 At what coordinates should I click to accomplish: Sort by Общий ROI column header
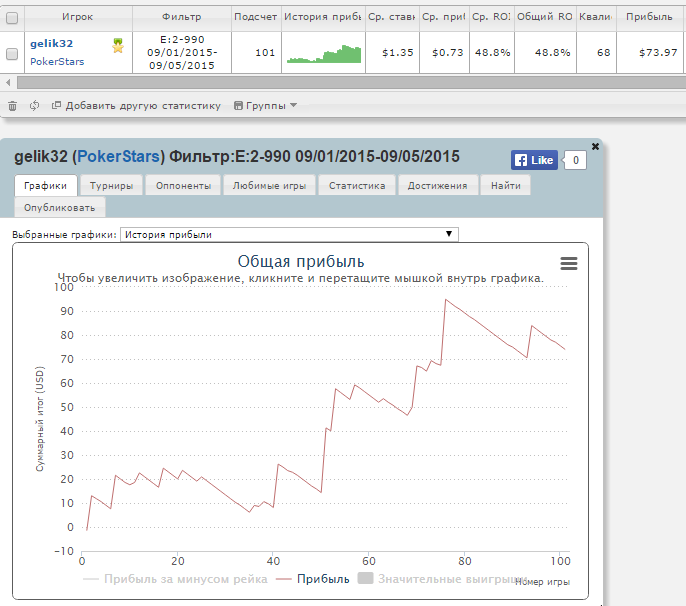point(545,17)
